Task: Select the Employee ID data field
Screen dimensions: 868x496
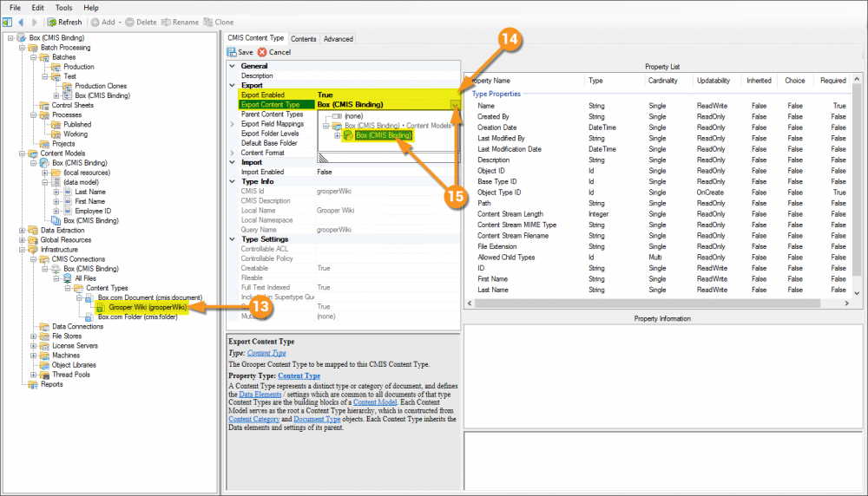Action: [x=93, y=211]
